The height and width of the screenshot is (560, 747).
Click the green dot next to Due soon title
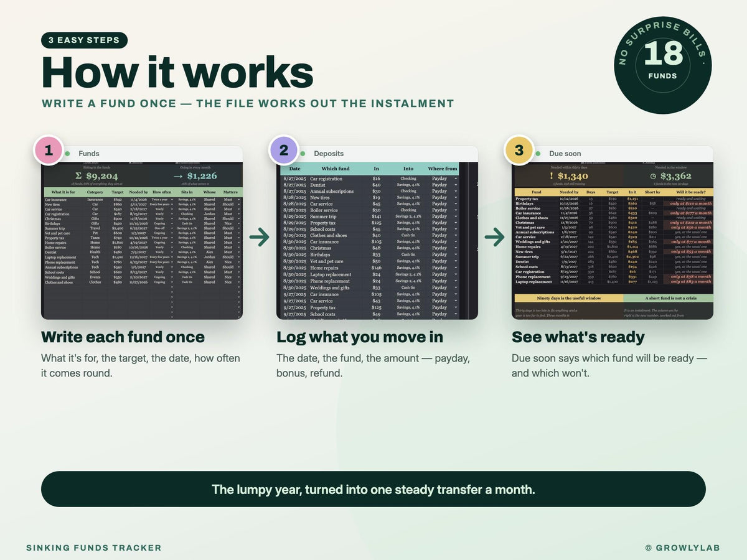point(538,154)
